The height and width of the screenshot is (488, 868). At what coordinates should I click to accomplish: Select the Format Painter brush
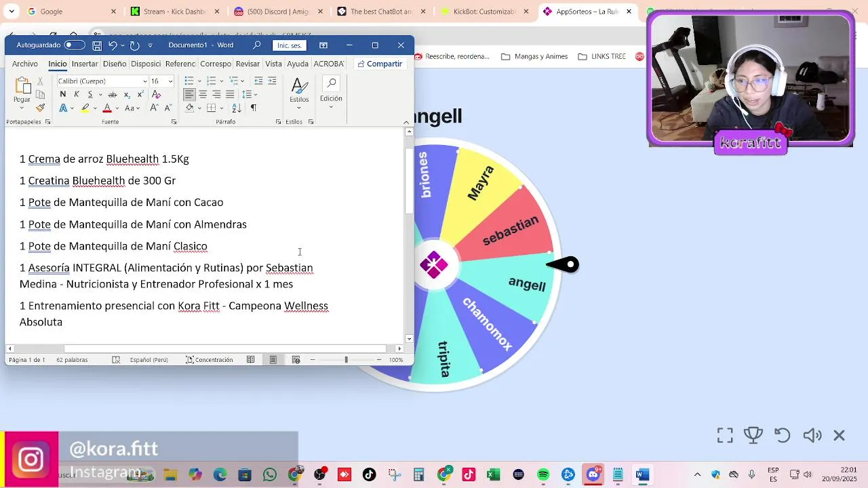pyautogui.click(x=40, y=108)
